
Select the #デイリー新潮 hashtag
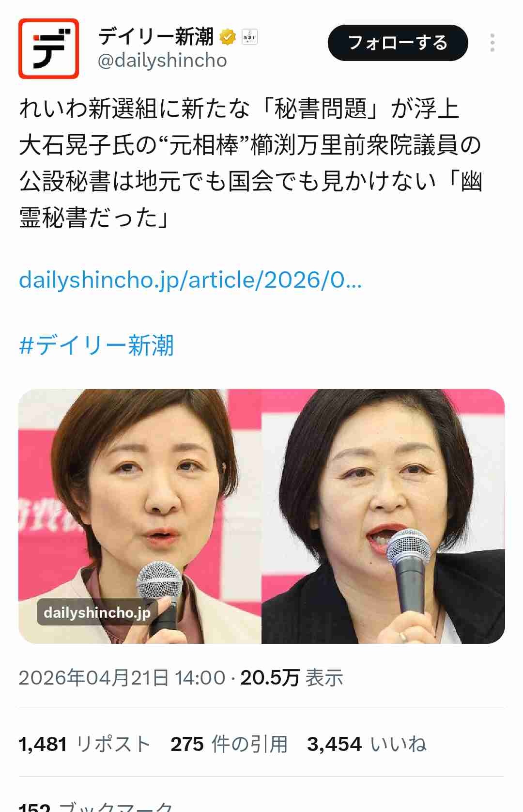pyautogui.click(x=96, y=345)
